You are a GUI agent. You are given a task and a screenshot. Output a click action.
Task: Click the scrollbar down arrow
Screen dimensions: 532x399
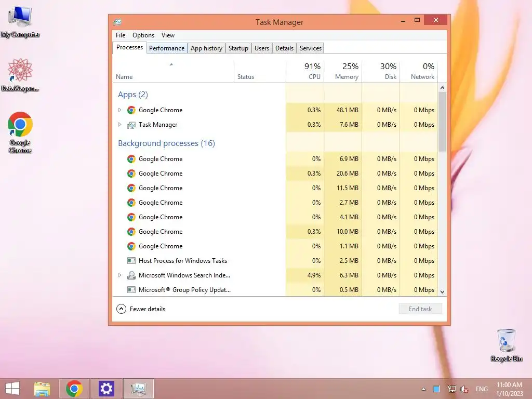pos(442,291)
